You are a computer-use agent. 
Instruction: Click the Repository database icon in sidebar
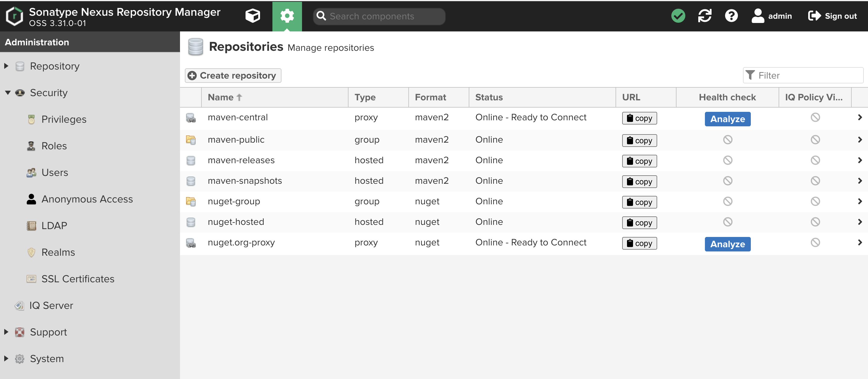point(20,66)
